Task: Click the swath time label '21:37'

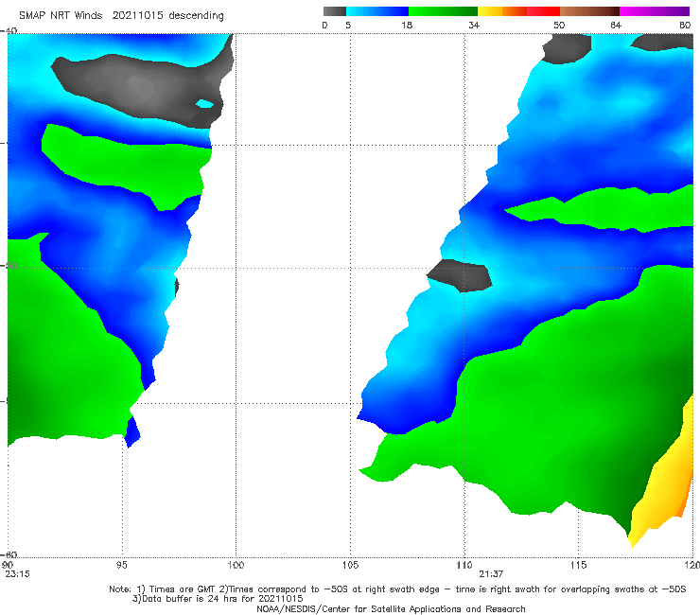Action: pyautogui.click(x=492, y=574)
